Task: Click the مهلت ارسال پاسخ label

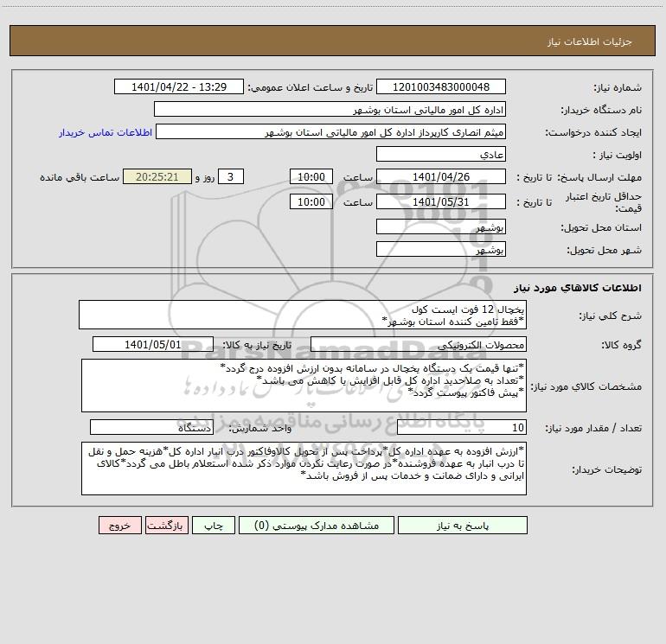Action: click(x=599, y=177)
